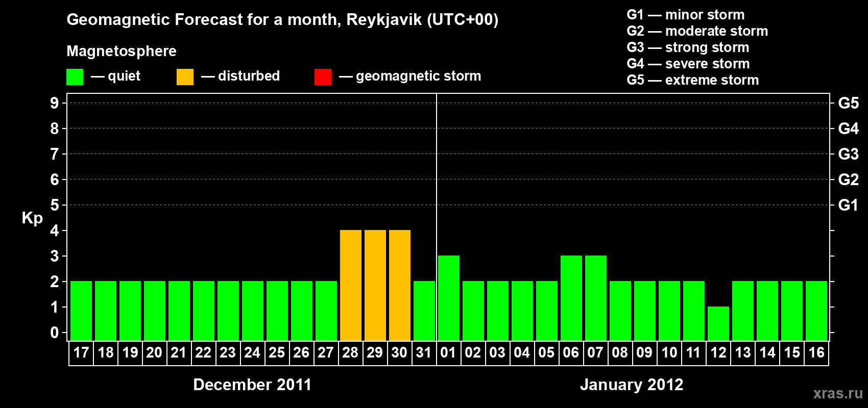Image resolution: width=868 pixels, height=408 pixels.
Task: Click date label 31 on the axis
Action: point(424,352)
